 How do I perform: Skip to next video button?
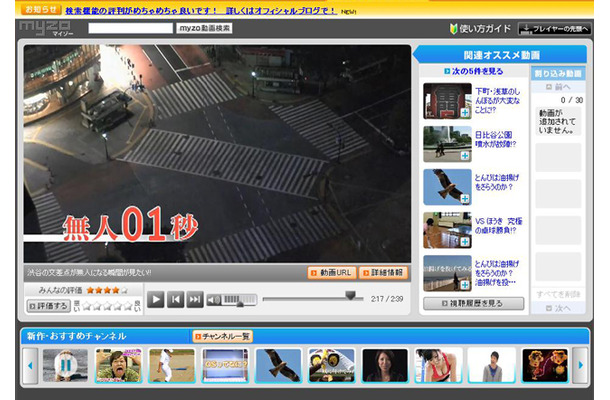click(195, 299)
